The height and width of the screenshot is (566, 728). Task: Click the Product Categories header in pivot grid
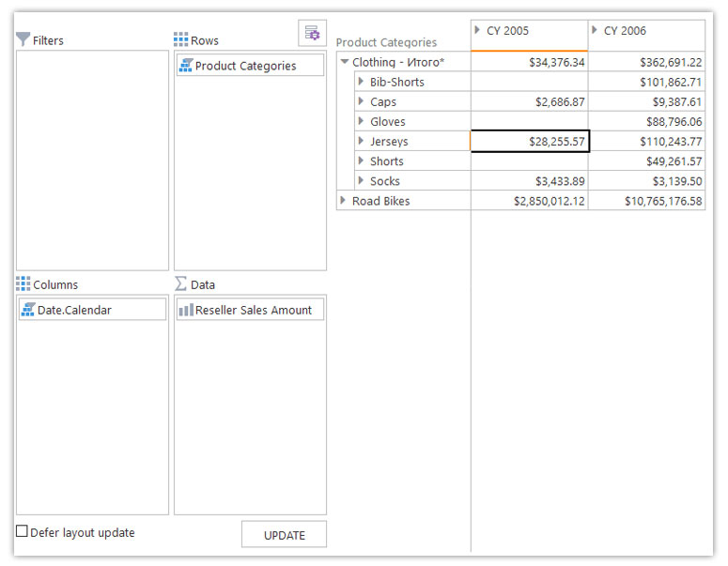pos(386,42)
